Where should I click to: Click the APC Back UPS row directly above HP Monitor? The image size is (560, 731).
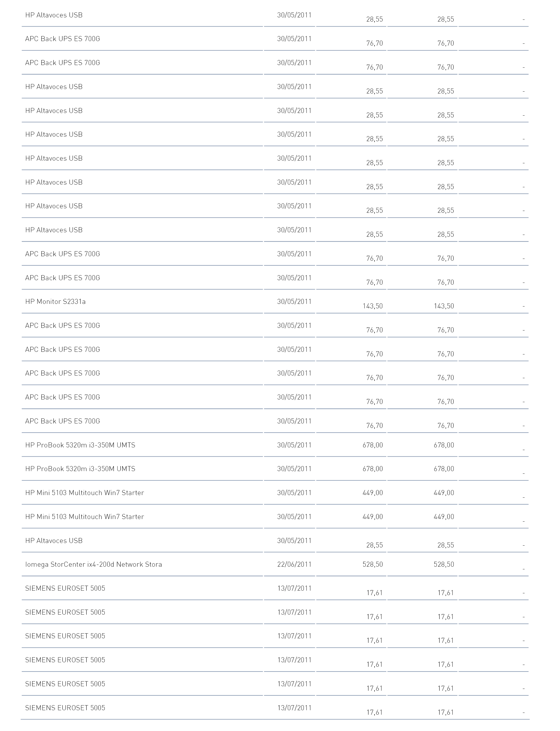[275, 278]
